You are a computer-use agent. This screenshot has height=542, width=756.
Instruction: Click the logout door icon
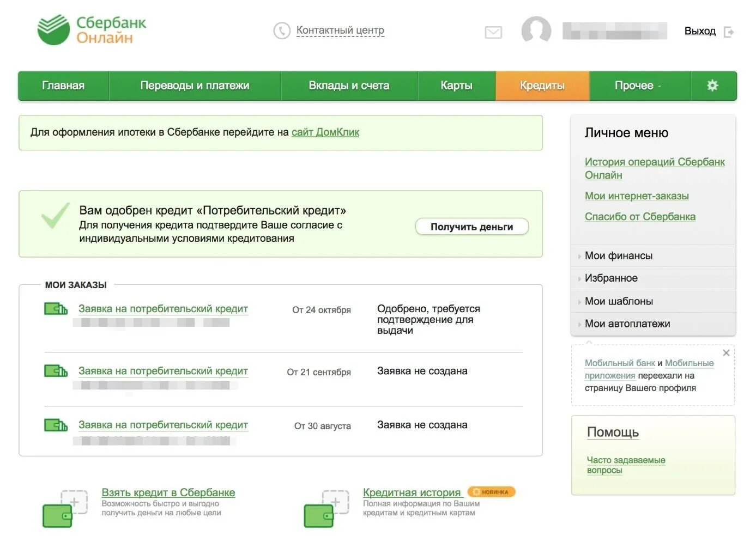point(729,32)
